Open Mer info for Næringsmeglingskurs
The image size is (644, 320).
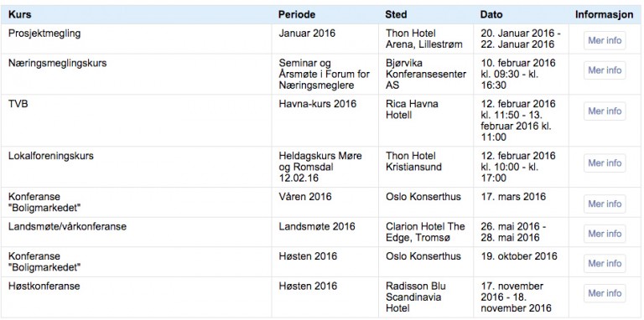click(x=605, y=70)
